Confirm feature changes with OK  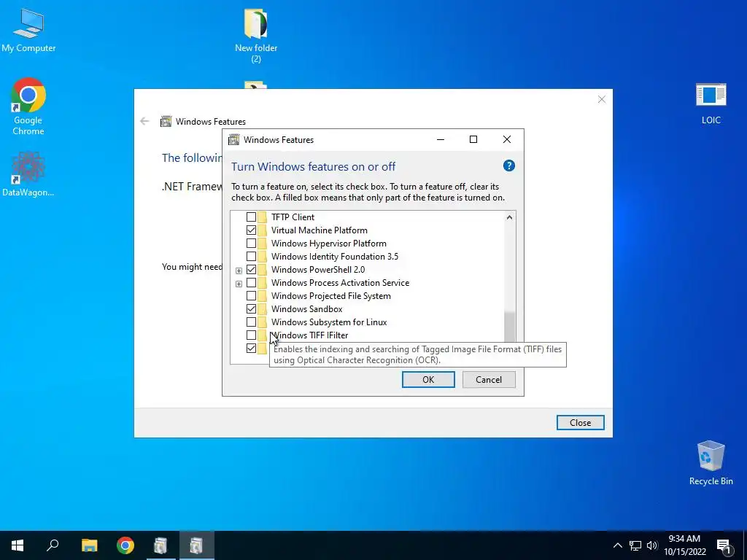coord(428,379)
